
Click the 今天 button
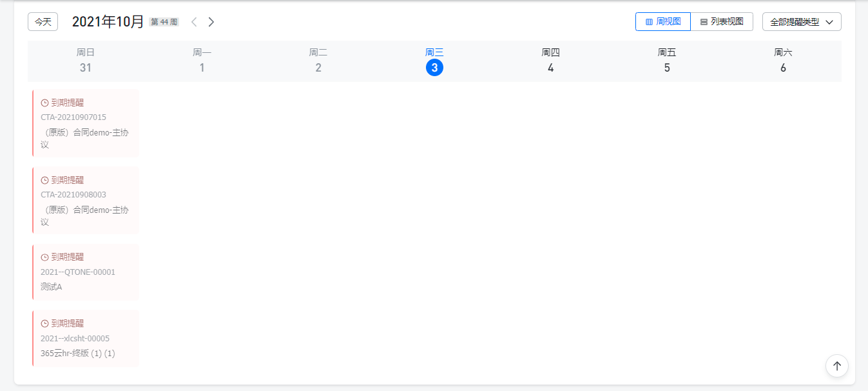pyautogui.click(x=43, y=22)
